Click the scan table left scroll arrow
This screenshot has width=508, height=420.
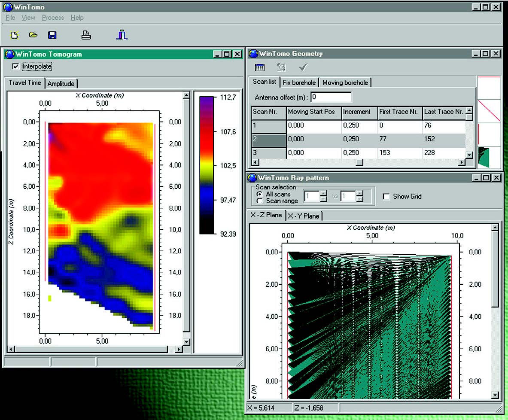[256, 162]
